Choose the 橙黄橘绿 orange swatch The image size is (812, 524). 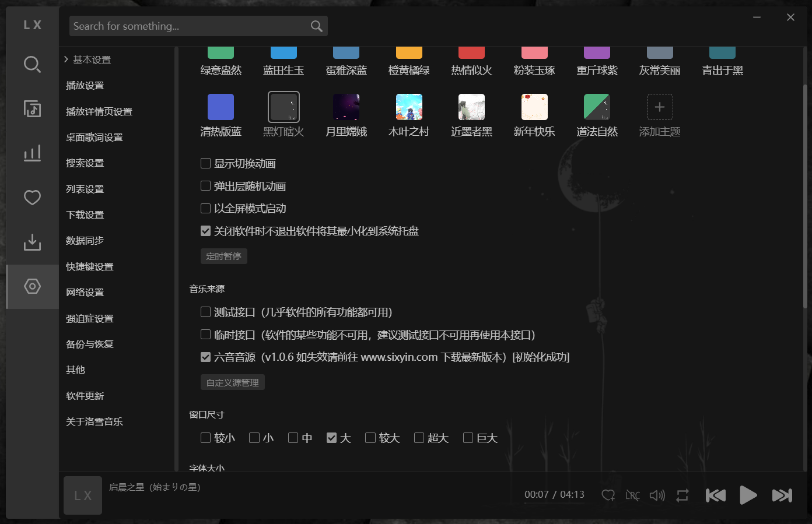coord(409,52)
